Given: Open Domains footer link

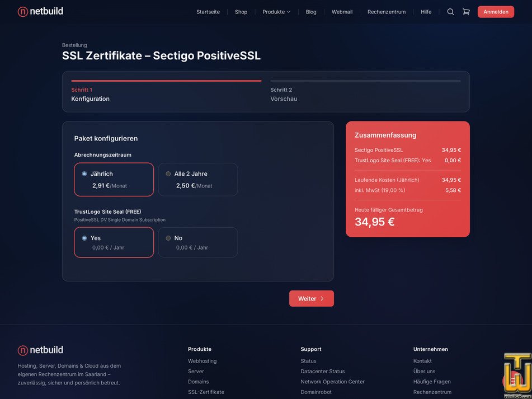Looking at the screenshot, I should click(199, 382).
